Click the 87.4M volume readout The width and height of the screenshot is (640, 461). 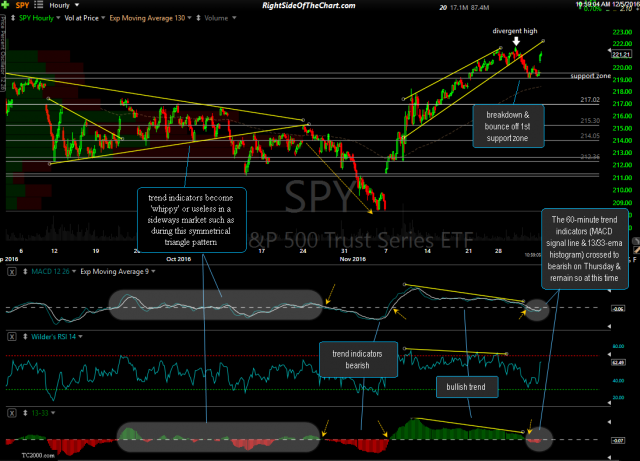480,7
